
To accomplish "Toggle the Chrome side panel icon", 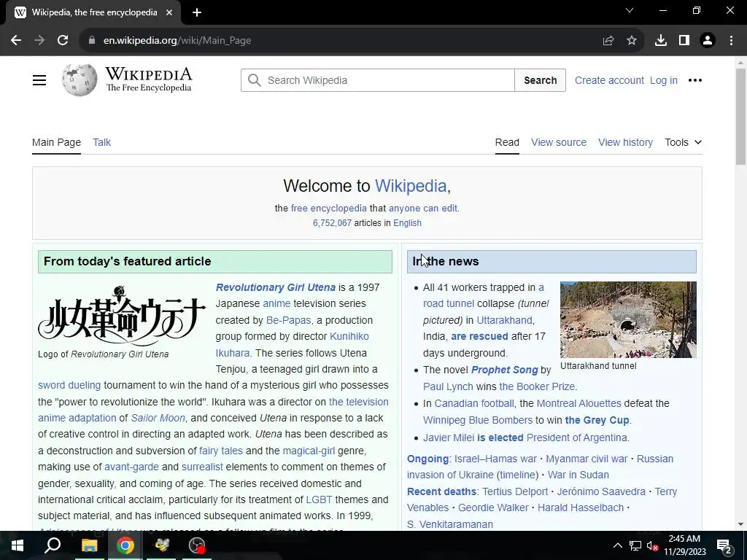I will pos(684,41).
